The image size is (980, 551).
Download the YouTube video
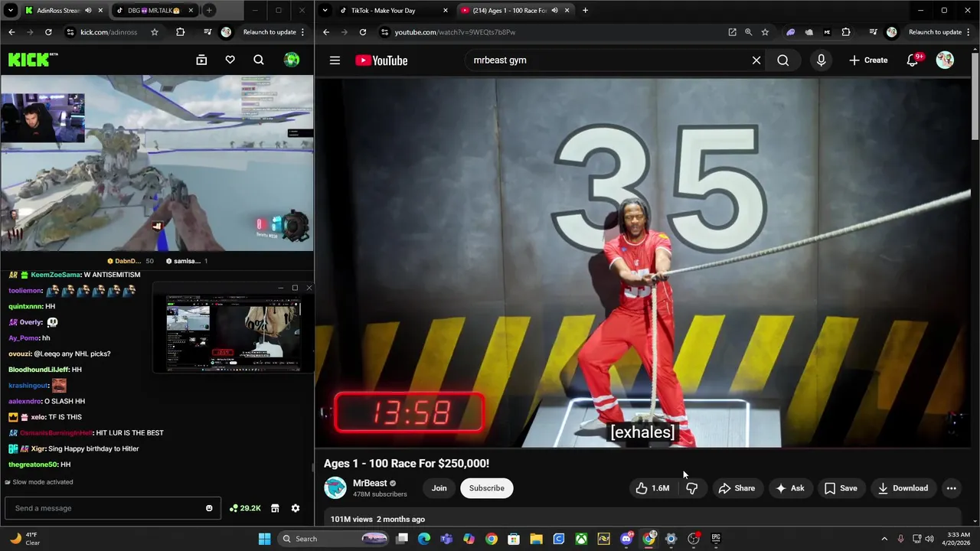click(903, 488)
